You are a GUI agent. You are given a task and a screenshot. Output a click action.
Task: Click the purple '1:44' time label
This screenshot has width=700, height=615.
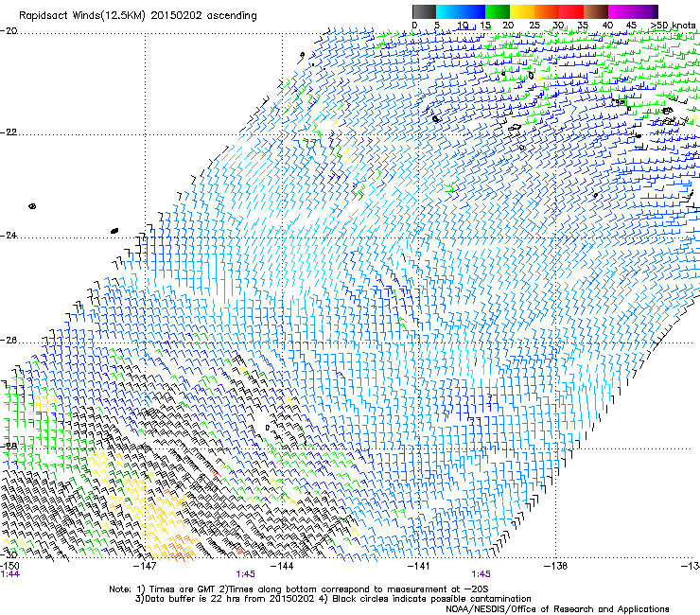pyautogui.click(x=10, y=574)
